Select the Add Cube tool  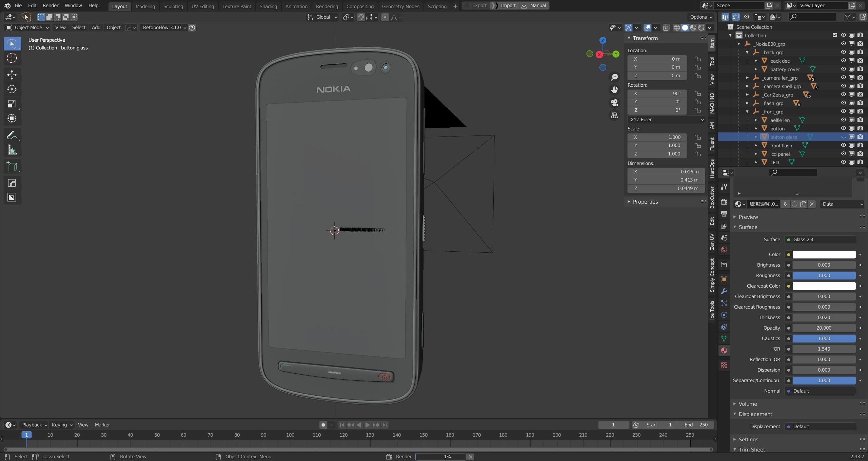pyautogui.click(x=12, y=167)
